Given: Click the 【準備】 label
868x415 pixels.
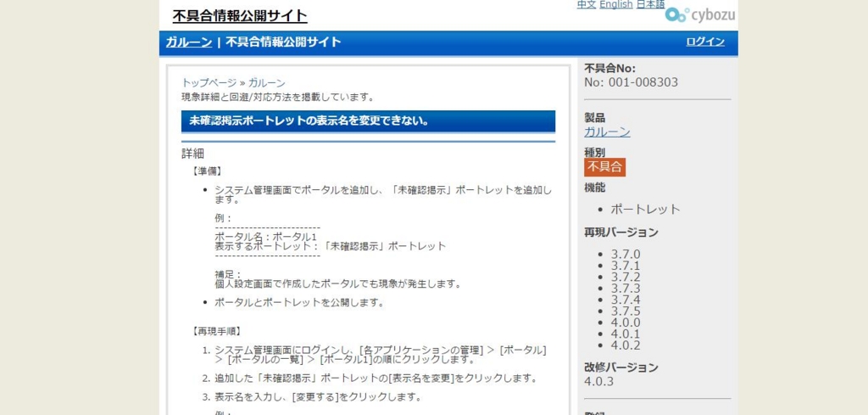Looking at the screenshot, I should coord(207,171).
